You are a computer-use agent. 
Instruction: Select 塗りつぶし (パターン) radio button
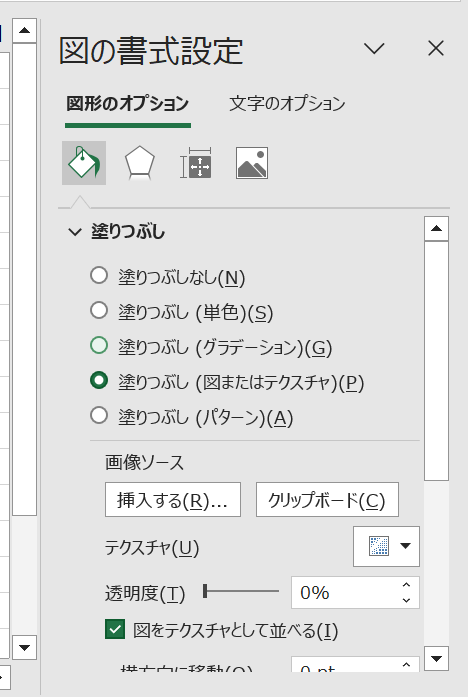[x=99, y=416]
